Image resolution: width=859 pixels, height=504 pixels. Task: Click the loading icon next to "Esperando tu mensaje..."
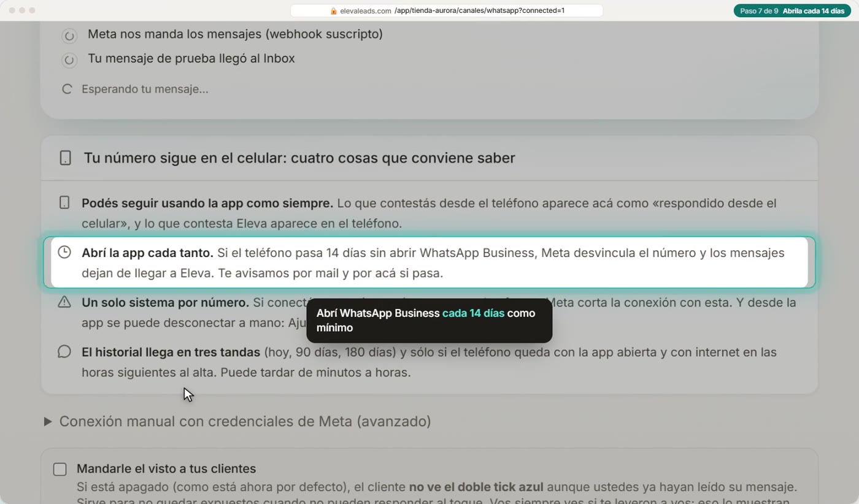67,90
